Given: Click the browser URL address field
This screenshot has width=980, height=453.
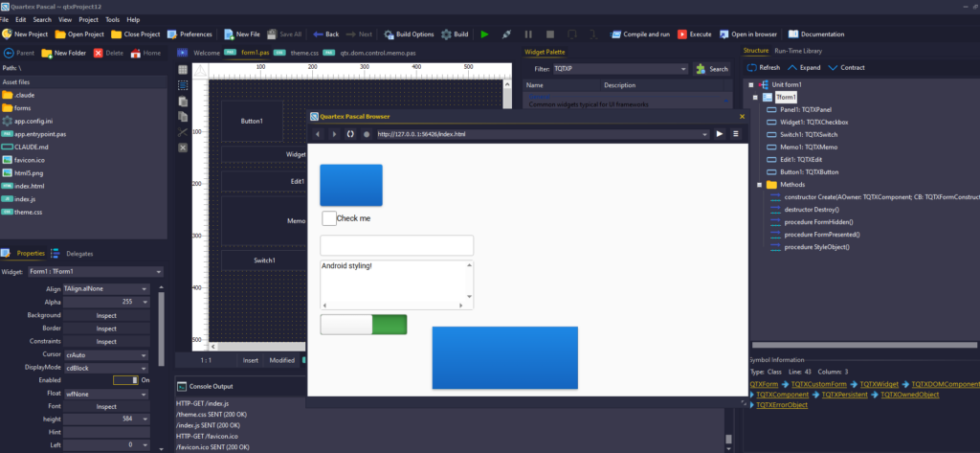Looking at the screenshot, I should pyautogui.click(x=536, y=134).
